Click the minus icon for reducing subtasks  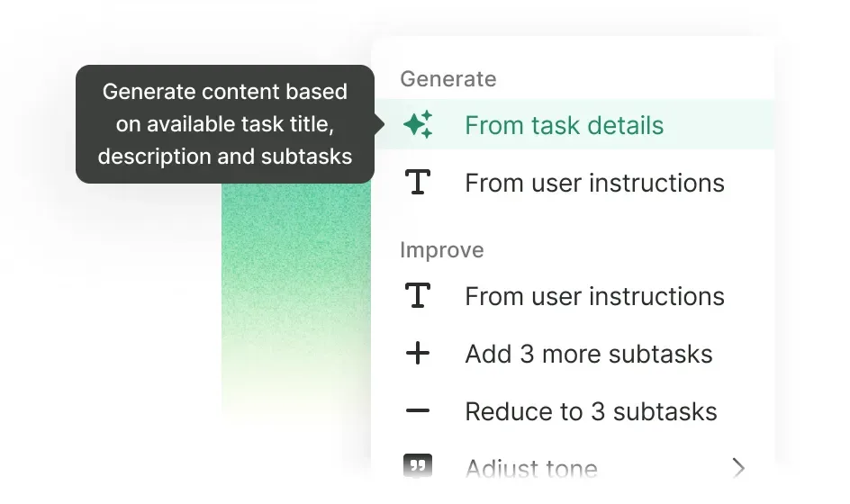click(418, 411)
